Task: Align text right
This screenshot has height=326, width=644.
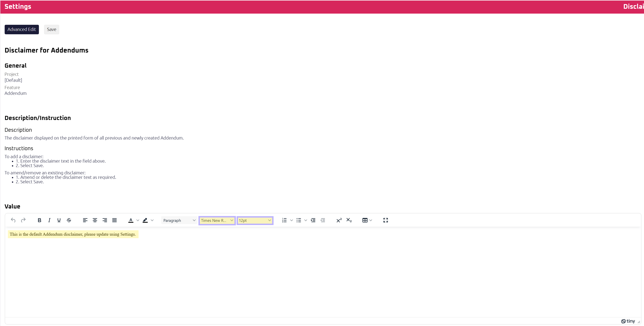Action: 105,220
